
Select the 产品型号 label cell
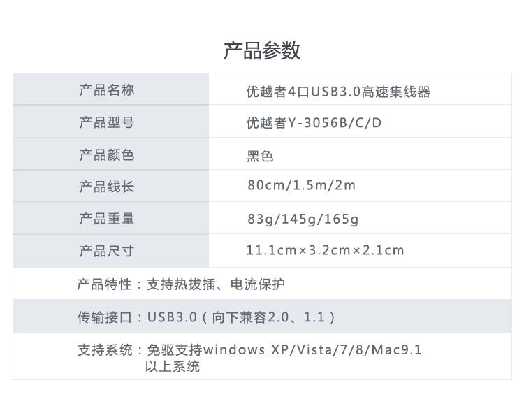click(107, 122)
